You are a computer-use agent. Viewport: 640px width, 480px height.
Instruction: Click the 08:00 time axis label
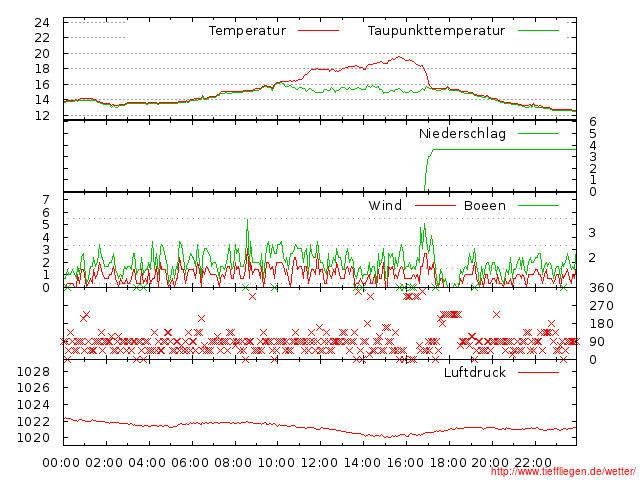tap(233, 463)
